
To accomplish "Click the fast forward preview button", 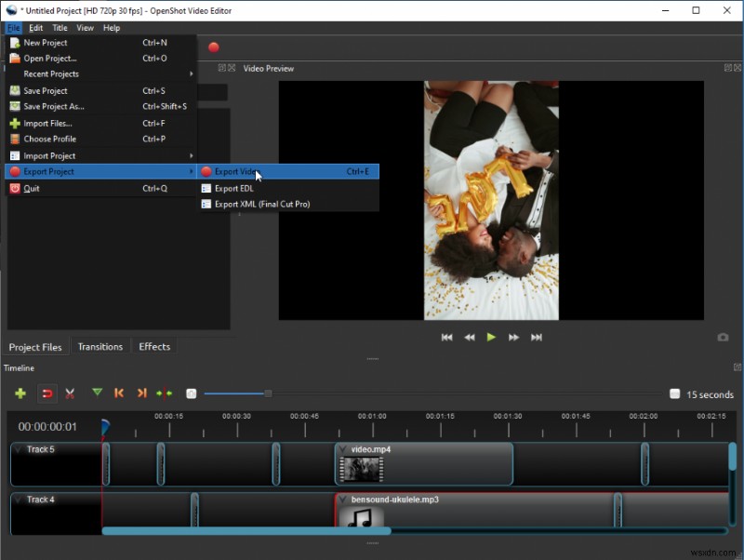I will tap(513, 337).
